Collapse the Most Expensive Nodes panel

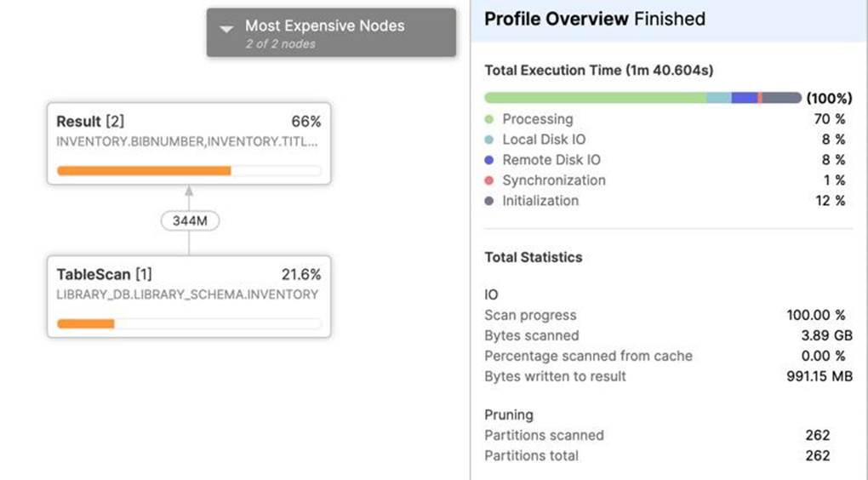(x=226, y=28)
